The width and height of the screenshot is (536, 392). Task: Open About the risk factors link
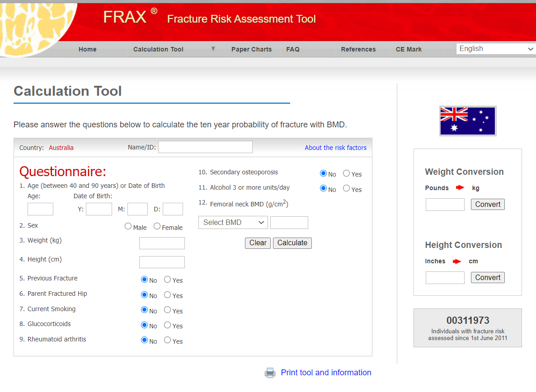336,148
